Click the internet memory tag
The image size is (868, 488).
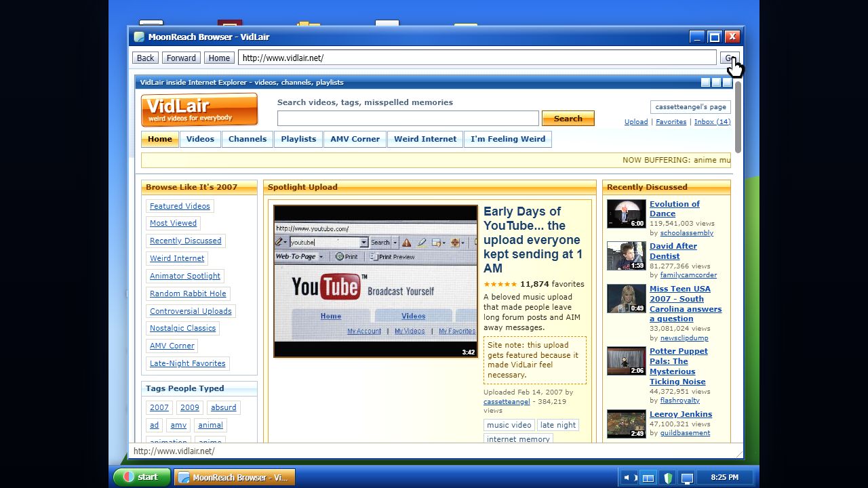point(518,439)
